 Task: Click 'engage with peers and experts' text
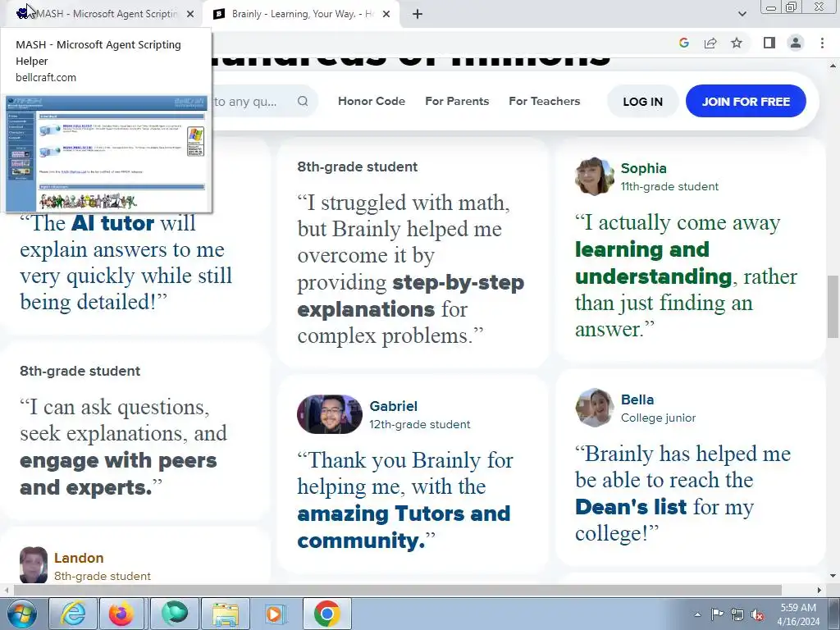coord(118,473)
